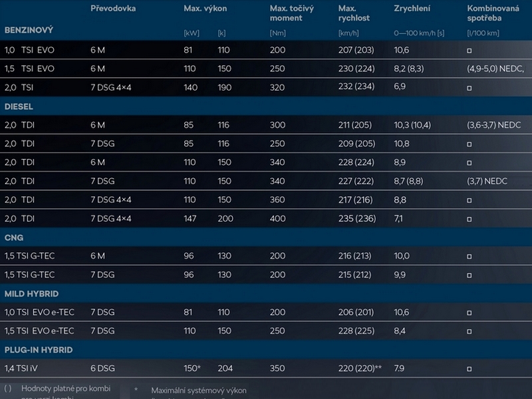This screenshot has height=399, width=532.
Task: Click the top speed value 207 (203)
Action: pos(356,50)
